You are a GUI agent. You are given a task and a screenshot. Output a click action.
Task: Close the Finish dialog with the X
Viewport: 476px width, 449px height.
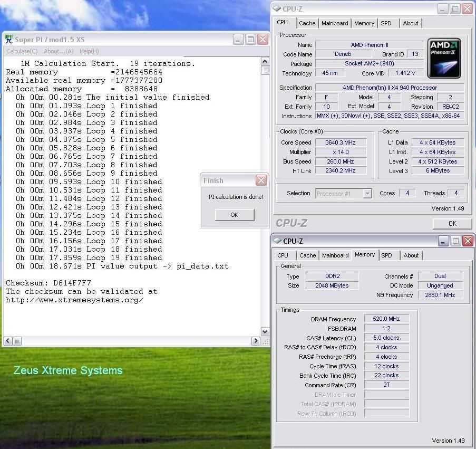[261, 180]
